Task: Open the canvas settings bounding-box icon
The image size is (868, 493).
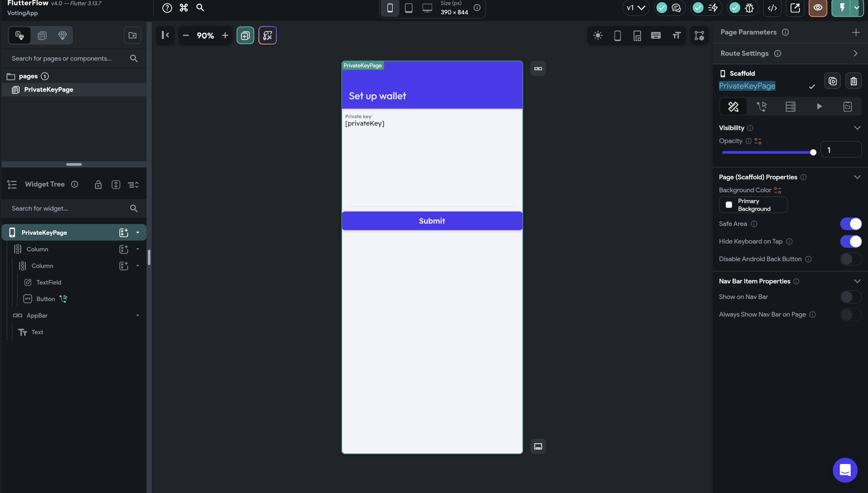Action: pyautogui.click(x=699, y=35)
